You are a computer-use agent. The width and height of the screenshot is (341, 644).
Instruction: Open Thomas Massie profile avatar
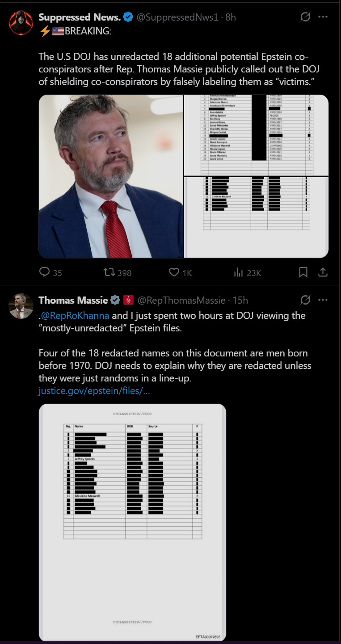click(x=21, y=306)
